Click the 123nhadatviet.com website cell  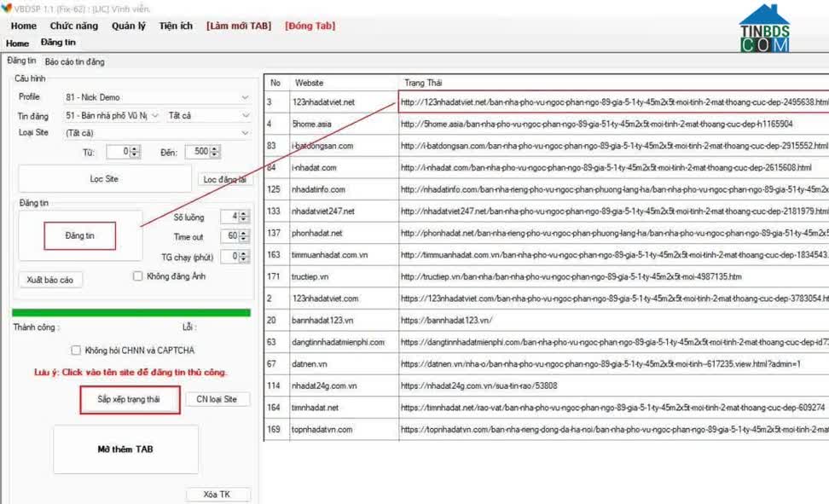[345, 298]
